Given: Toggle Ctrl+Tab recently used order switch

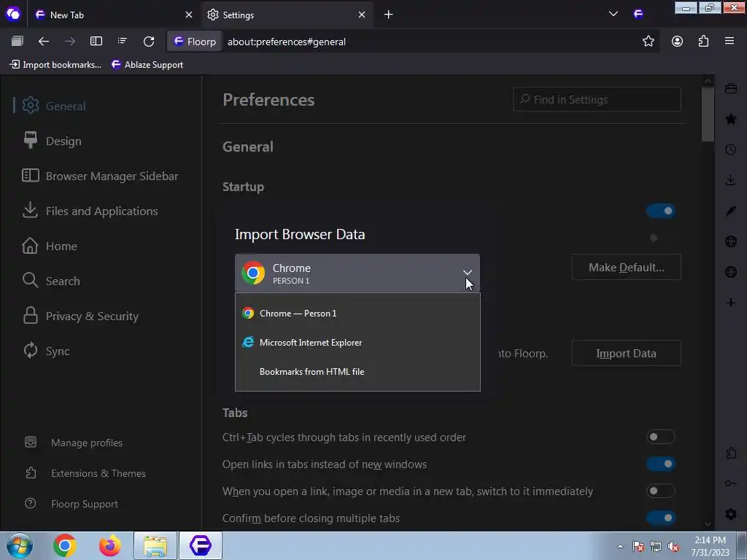Looking at the screenshot, I should click(661, 437).
